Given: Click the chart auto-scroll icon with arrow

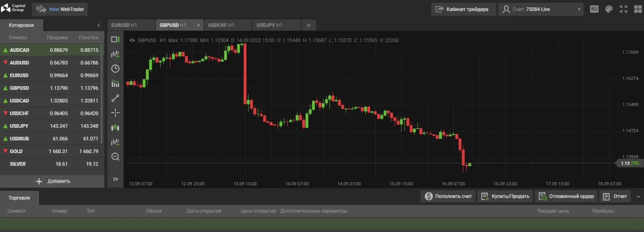Looking at the screenshot, I should 115,142.
